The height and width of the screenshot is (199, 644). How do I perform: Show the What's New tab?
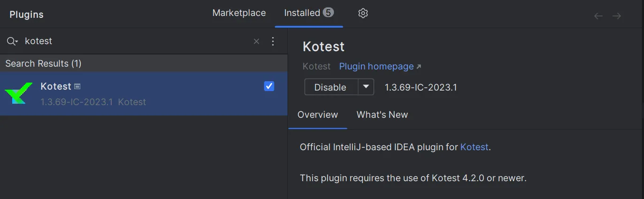(382, 115)
